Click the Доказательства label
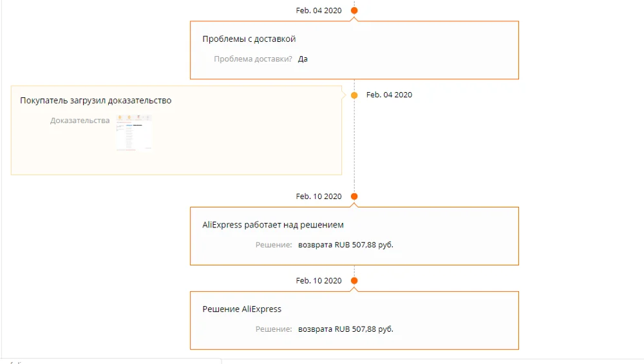The height and width of the screenshot is (364, 644). (x=80, y=120)
